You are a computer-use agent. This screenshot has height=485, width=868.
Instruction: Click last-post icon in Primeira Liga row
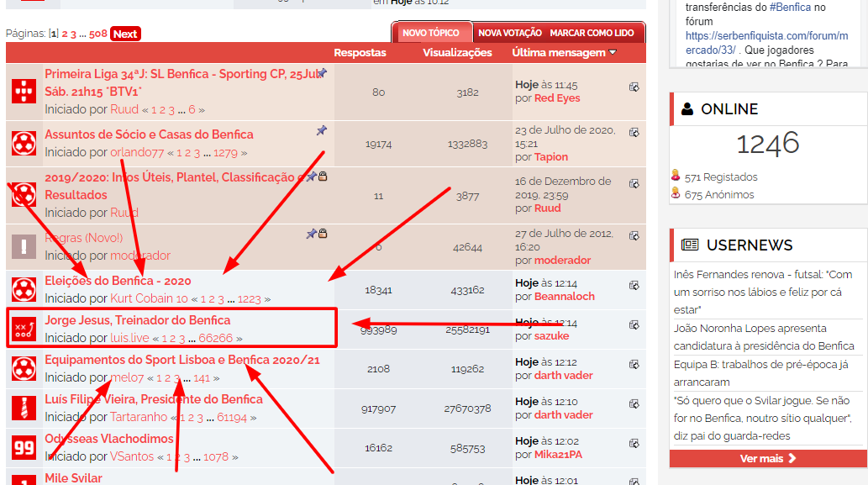(x=634, y=87)
